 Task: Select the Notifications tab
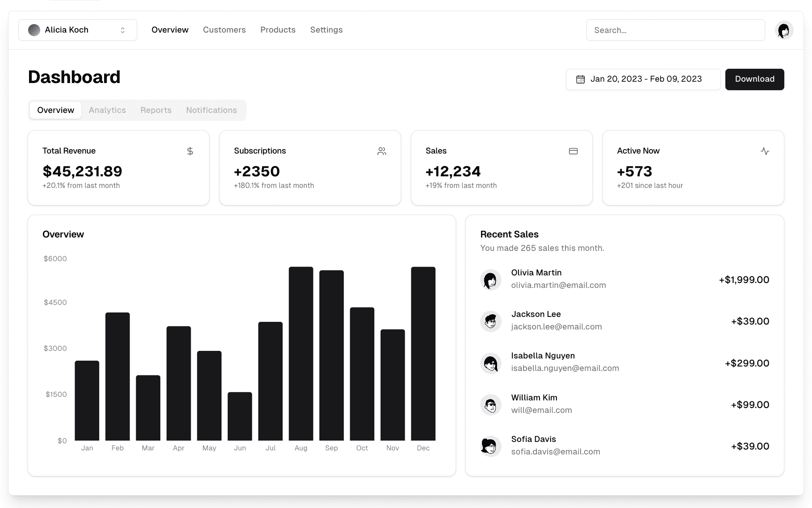pyautogui.click(x=211, y=110)
